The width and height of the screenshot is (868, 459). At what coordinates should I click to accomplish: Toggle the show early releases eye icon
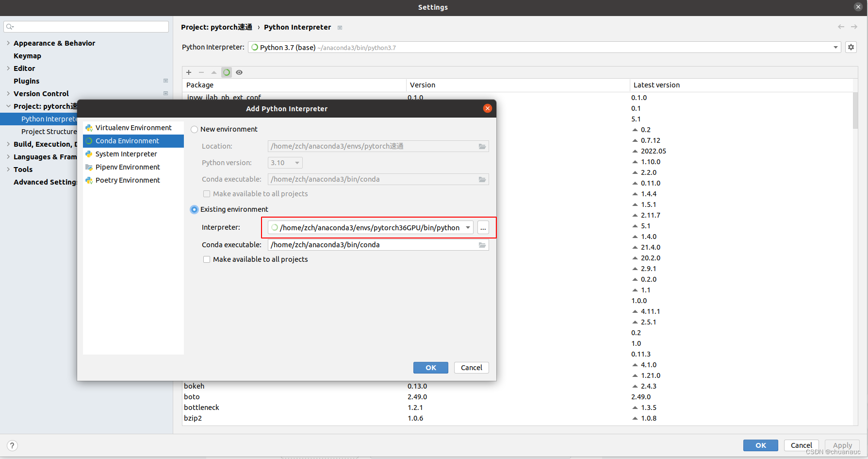click(x=239, y=72)
